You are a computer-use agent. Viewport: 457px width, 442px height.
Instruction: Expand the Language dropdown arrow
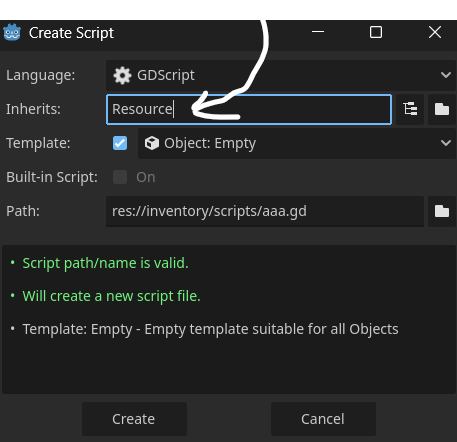[x=446, y=75]
